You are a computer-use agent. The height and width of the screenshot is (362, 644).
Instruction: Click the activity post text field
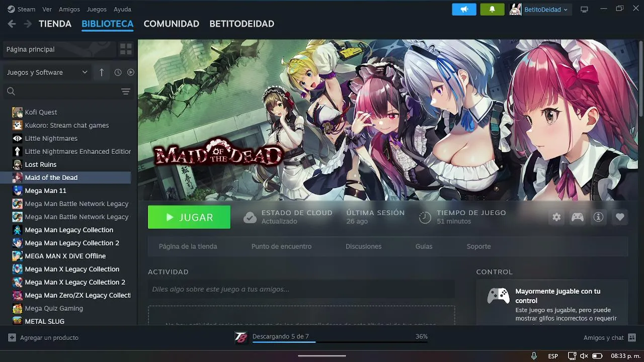click(x=301, y=289)
